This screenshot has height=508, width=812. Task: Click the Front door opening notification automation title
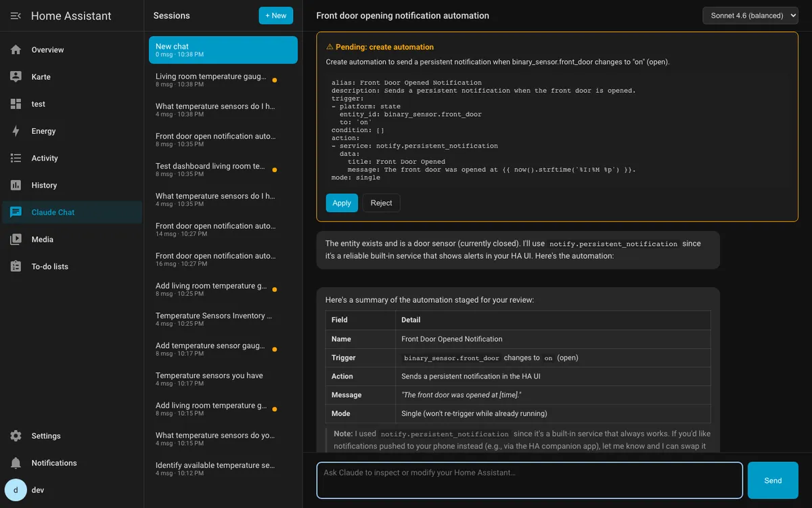pos(403,16)
